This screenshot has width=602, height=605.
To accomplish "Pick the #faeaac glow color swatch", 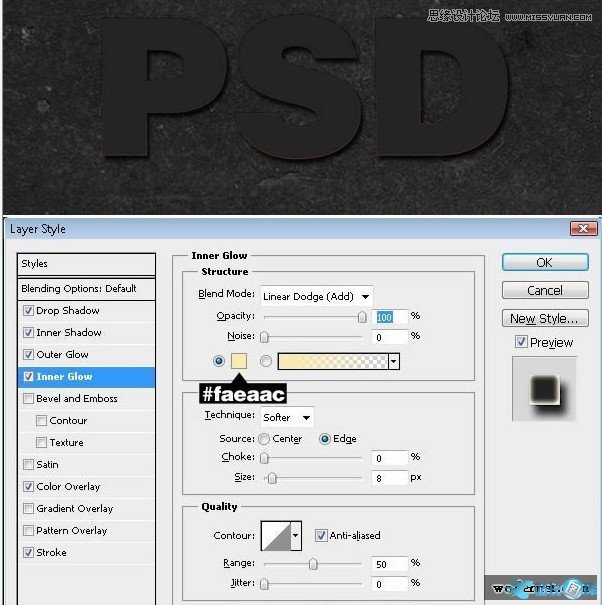I will pyautogui.click(x=240, y=361).
